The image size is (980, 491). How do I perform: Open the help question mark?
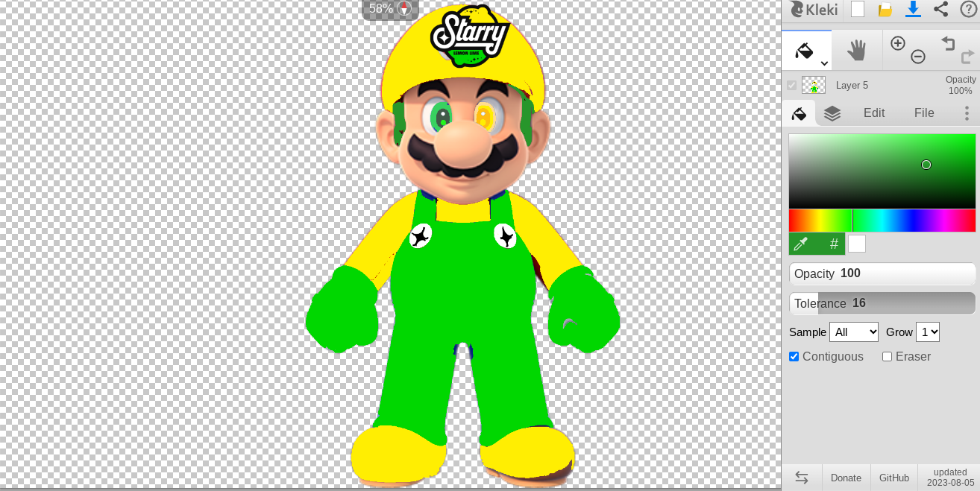[x=968, y=9]
